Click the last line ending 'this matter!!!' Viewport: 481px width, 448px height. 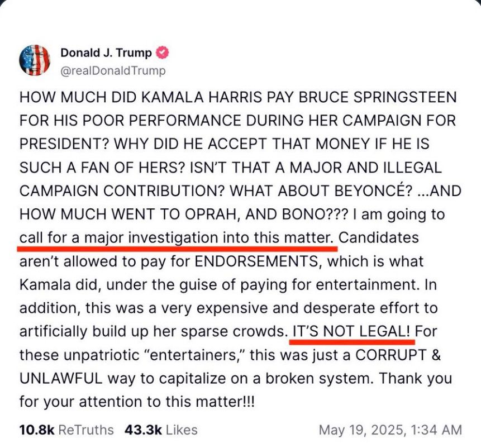[137, 402]
